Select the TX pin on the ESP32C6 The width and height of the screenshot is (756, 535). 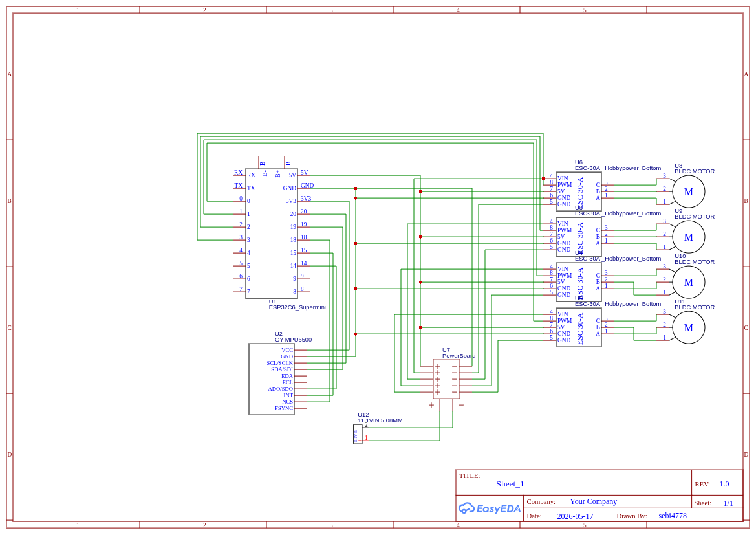click(239, 187)
